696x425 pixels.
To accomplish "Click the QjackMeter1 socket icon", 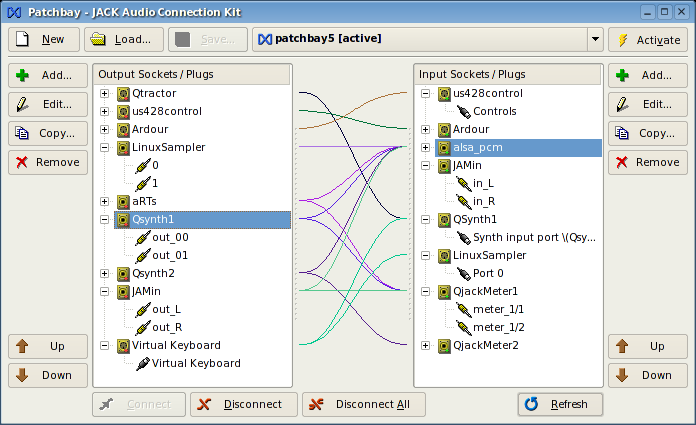I will pyautogui.click(x=444, y=292).
